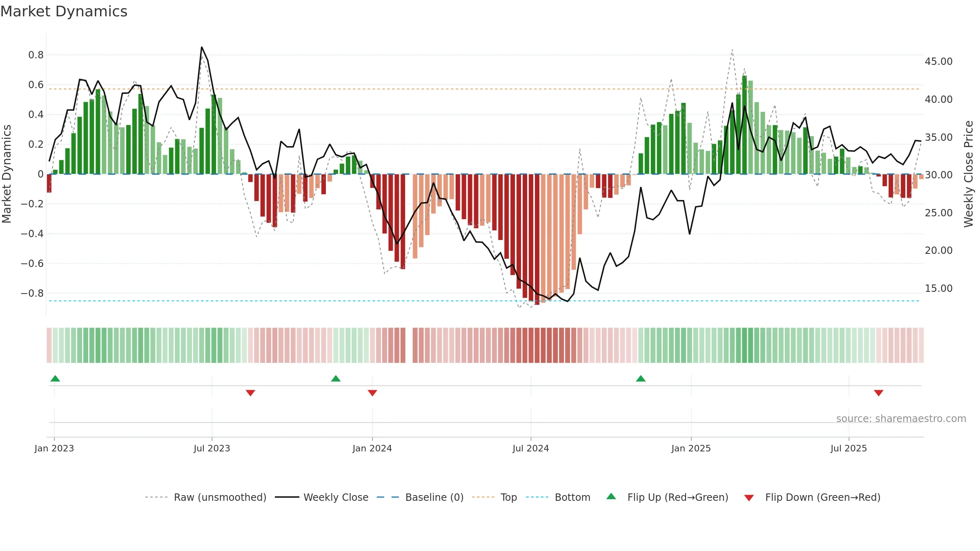Click the 0.4 left axis tick label

(36, 115)
